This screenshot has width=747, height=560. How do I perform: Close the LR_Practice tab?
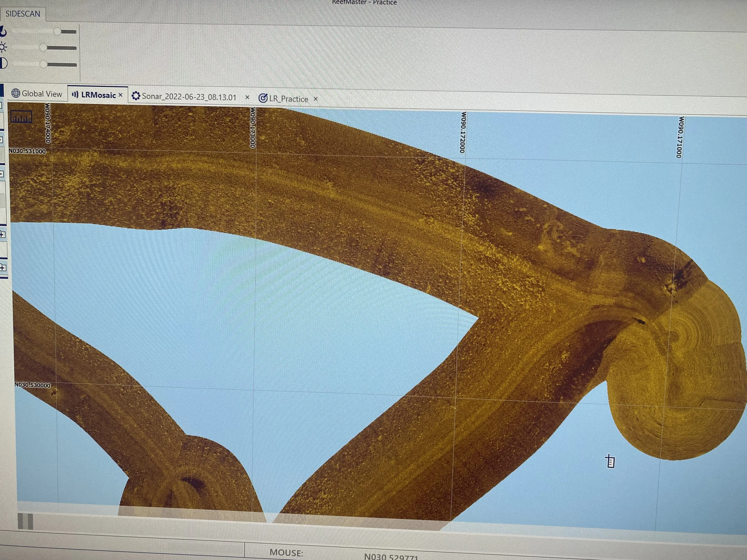point(316,99)
